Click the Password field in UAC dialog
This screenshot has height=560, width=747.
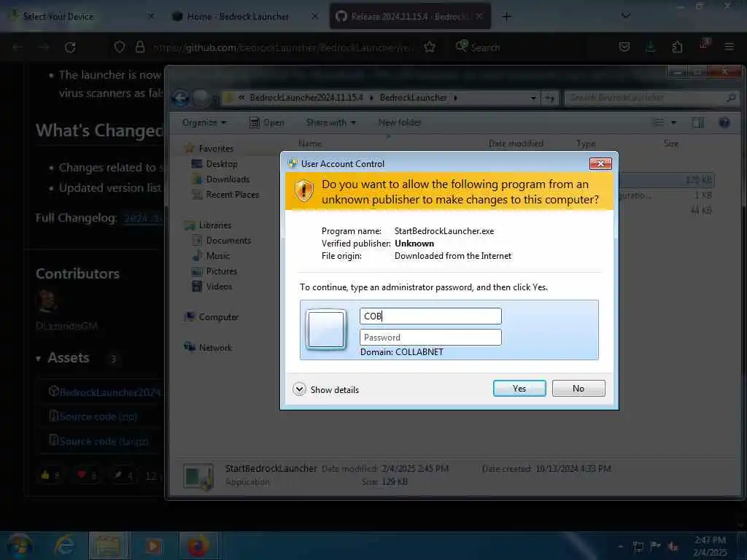430,338
